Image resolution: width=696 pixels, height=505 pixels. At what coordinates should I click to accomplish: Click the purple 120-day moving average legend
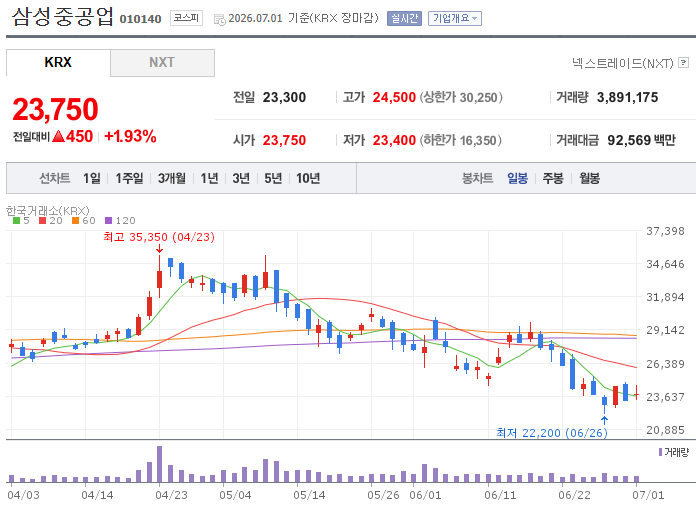click(x=120, y=221)
